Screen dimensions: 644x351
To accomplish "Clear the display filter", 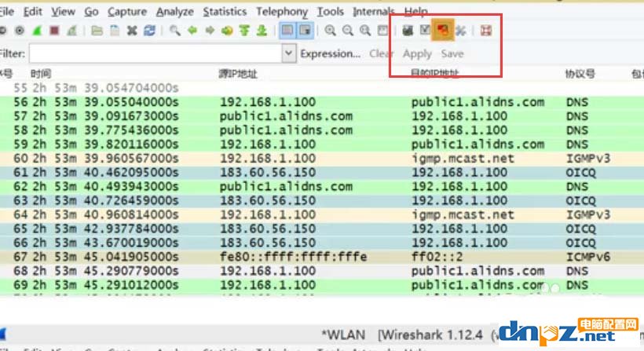I will click(381, 53).
